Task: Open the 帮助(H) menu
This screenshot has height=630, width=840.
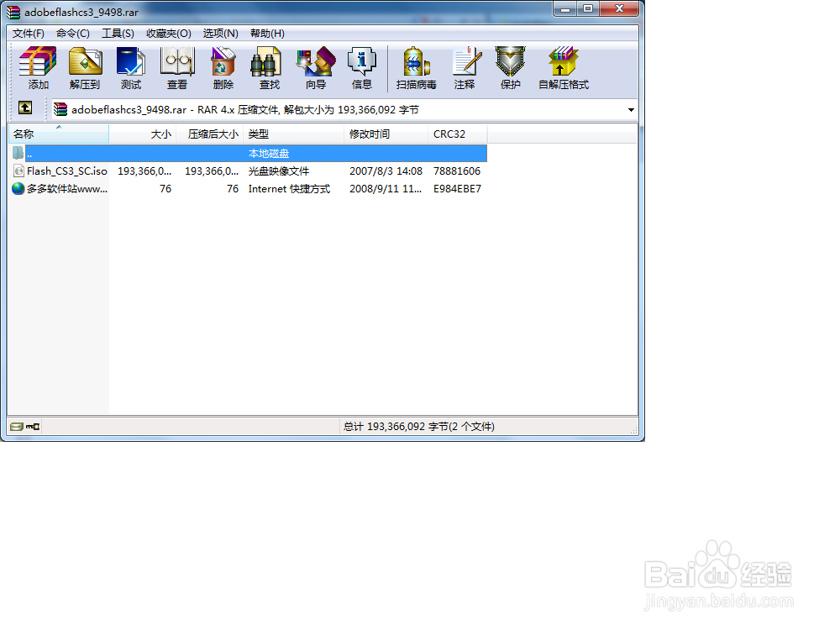Action: (x=267, y=34)
